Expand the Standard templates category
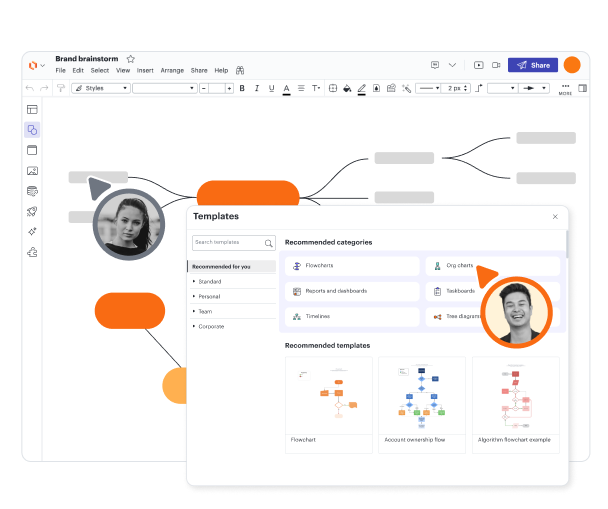Image resolution: width=608 pixels, height=509 pixels. pyautogui.click(x=210, y=282)
